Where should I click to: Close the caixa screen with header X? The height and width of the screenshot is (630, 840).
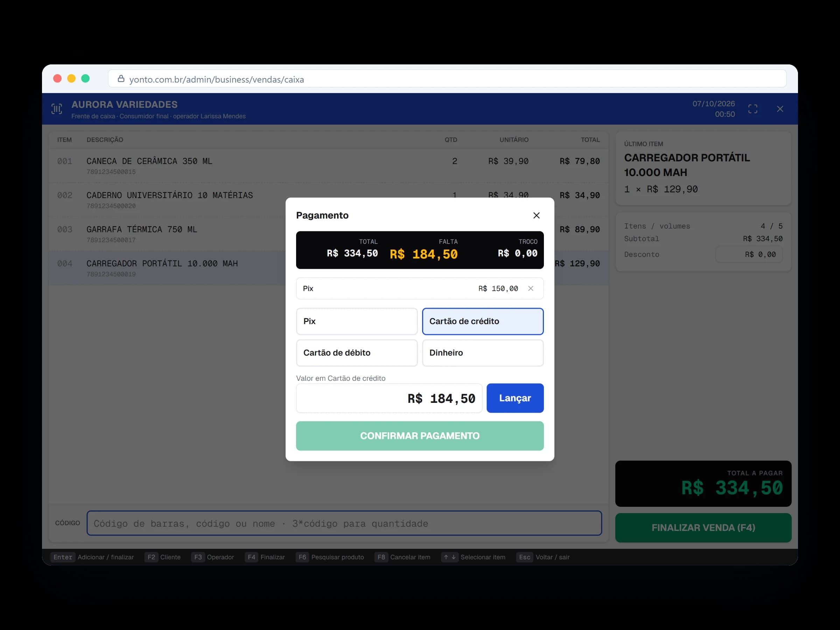[780, 109]
